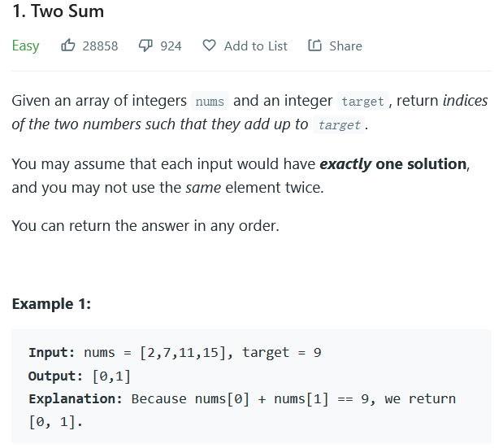Click the green Easy difficulty label
This screenshot has height=448, width=503.
pyautogui.click(x=26, y=46)
